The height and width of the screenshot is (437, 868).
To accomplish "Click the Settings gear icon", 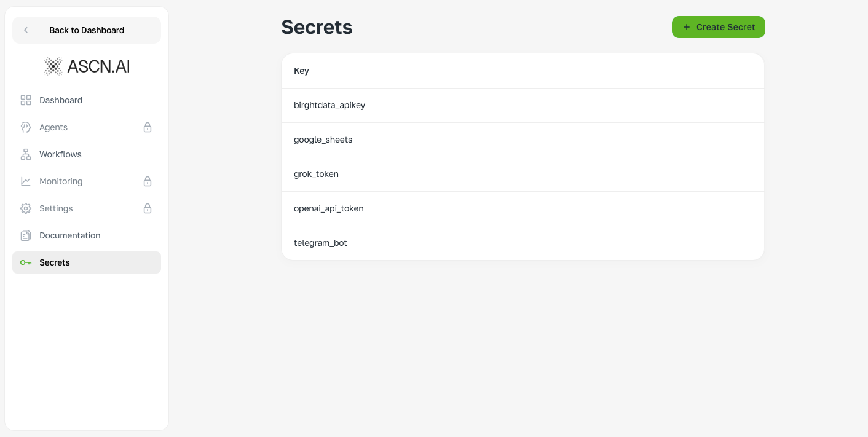I will (x=26, y=208).
